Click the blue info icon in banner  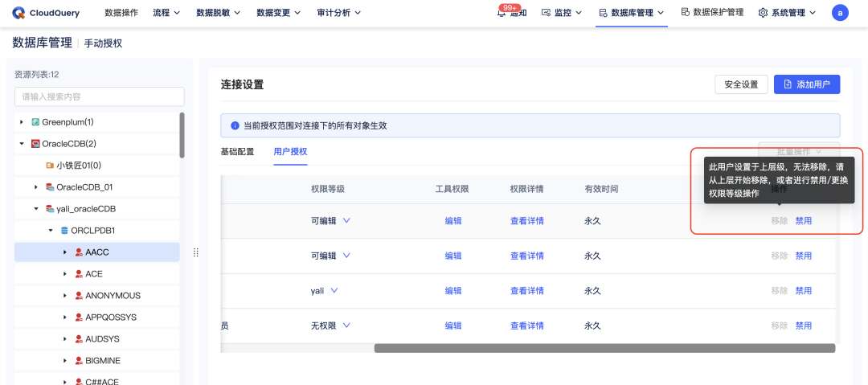[x=235, y=125]
